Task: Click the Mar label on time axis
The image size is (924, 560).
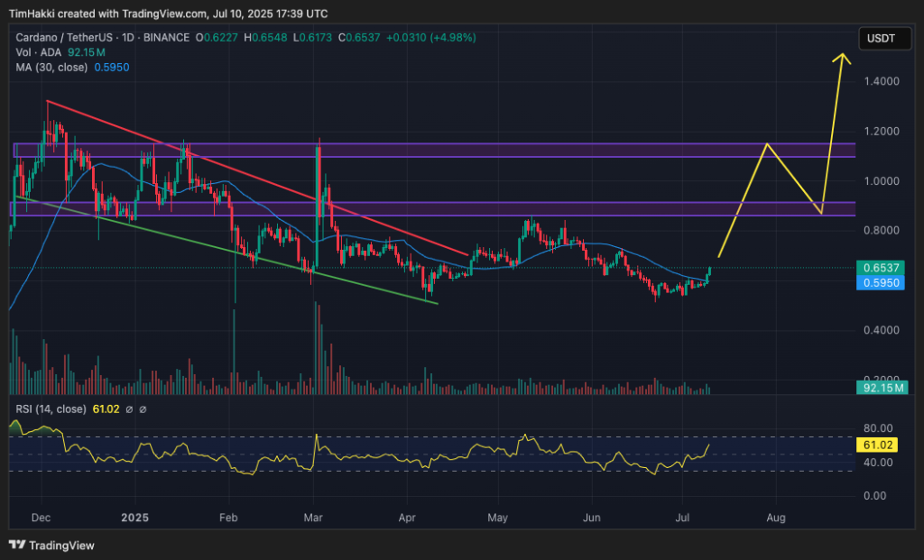Action: [x=313, y=519]
